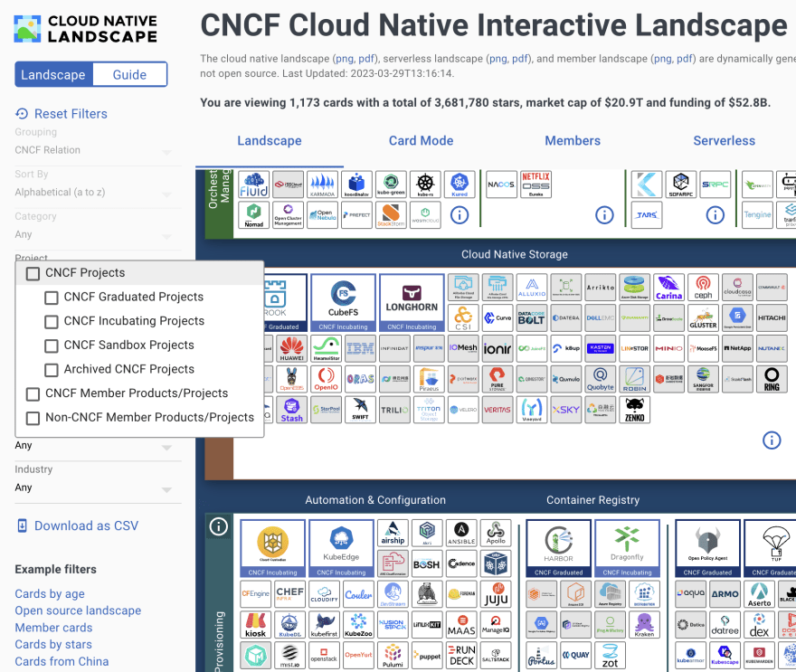Open the Juju card
This screenshot has height=672, width=796.
[x=496, y=594]
